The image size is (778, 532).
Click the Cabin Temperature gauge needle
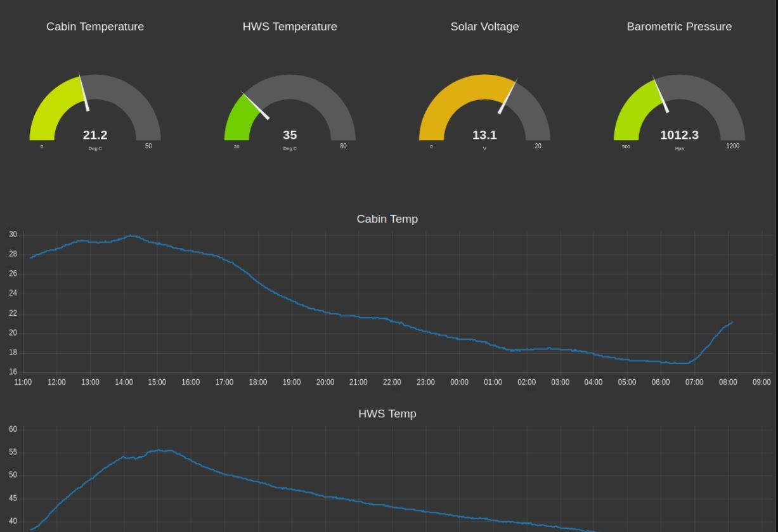click(84, 93)
